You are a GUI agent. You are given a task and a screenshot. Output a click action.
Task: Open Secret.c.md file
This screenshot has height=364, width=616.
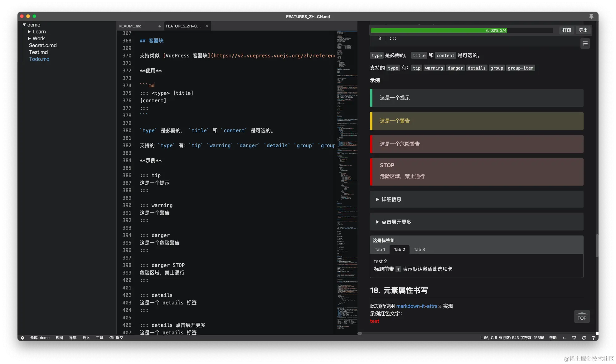(x=43, y=45)
